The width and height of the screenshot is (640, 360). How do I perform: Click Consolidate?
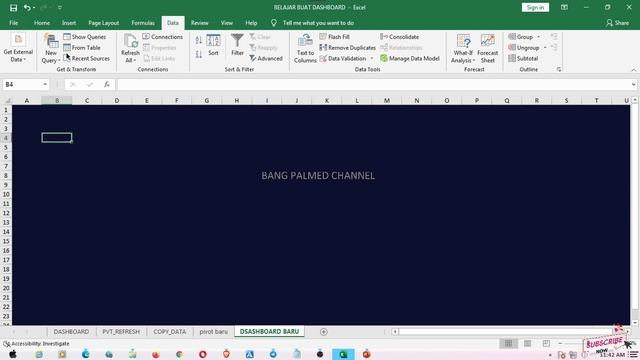click(400, 37)
